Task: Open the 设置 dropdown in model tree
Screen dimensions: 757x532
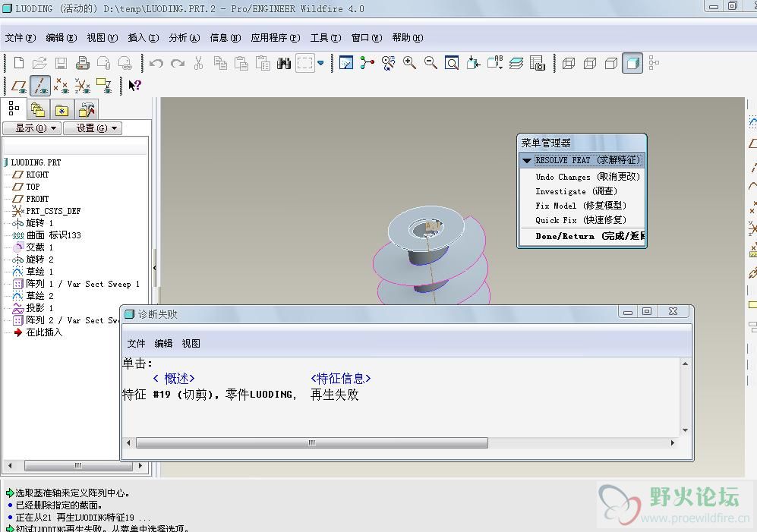Action: pos(92,128)
